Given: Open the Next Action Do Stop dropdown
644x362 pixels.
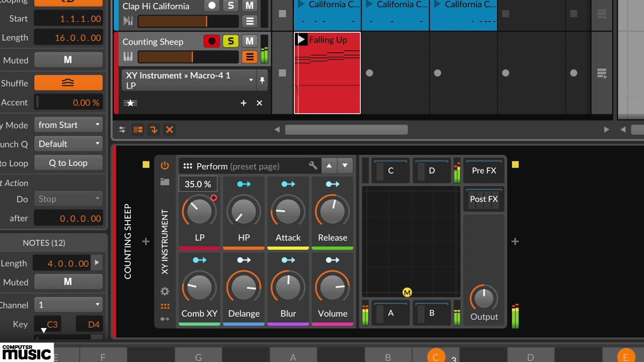Looking at the screenshot, I should tap(68, 199).
